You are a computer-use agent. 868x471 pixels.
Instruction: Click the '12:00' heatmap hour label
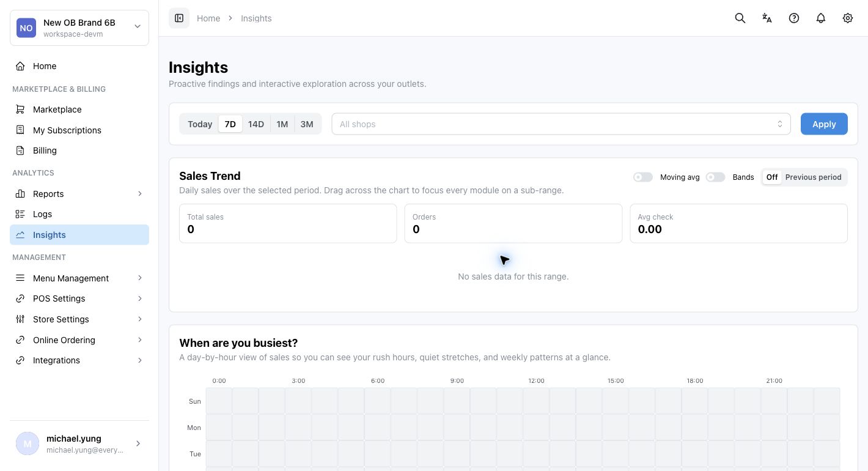[x=537, y=380]
